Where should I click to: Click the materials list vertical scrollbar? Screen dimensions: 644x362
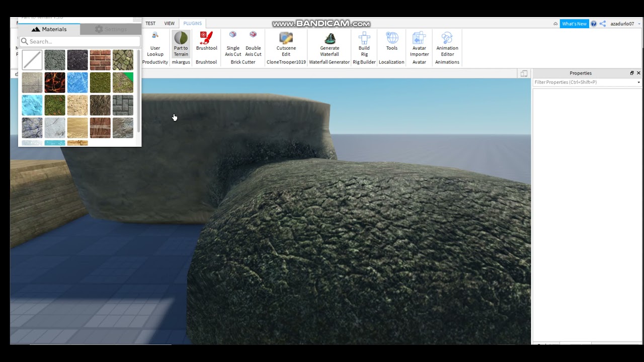[138, 90]
